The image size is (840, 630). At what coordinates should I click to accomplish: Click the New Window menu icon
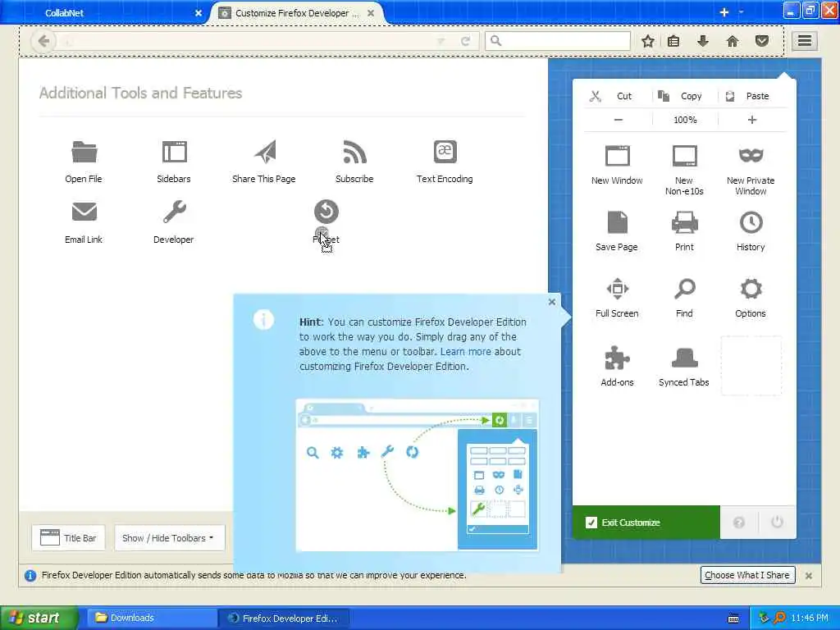[x=617, y=156]
